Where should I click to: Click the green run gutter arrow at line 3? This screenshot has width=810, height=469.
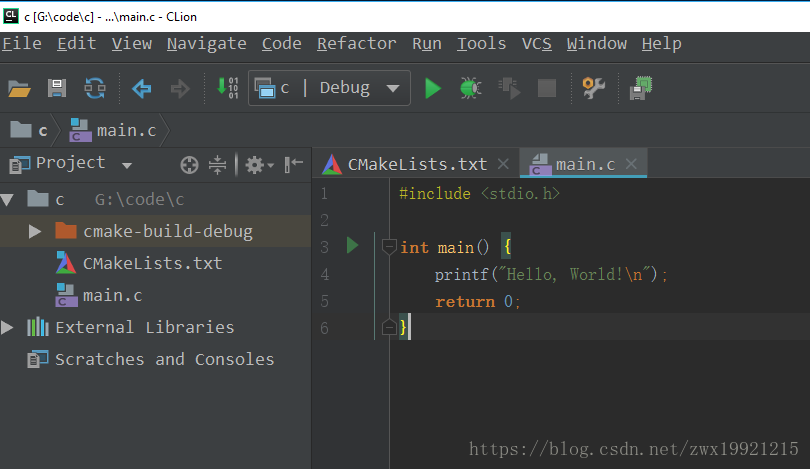tap(352, 245)
